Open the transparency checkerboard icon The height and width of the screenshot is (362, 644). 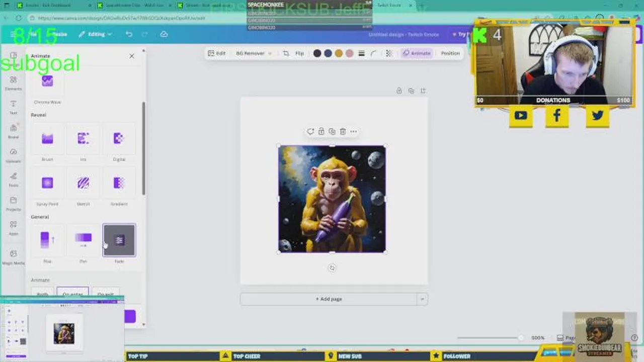click(x=389, y=53)
